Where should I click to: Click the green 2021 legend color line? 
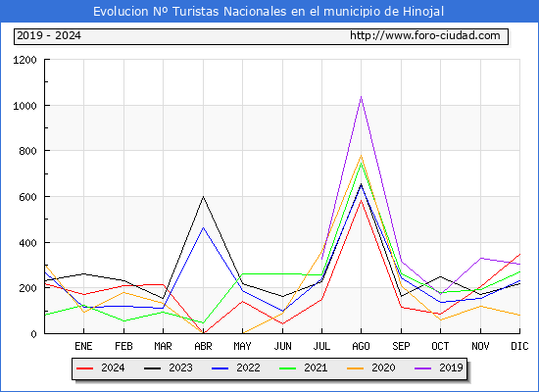pos(288,368)
